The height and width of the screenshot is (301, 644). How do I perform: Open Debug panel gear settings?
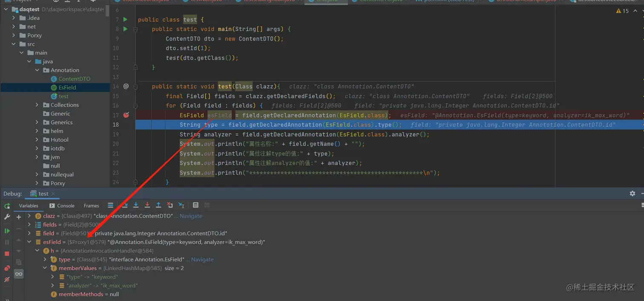632,194
